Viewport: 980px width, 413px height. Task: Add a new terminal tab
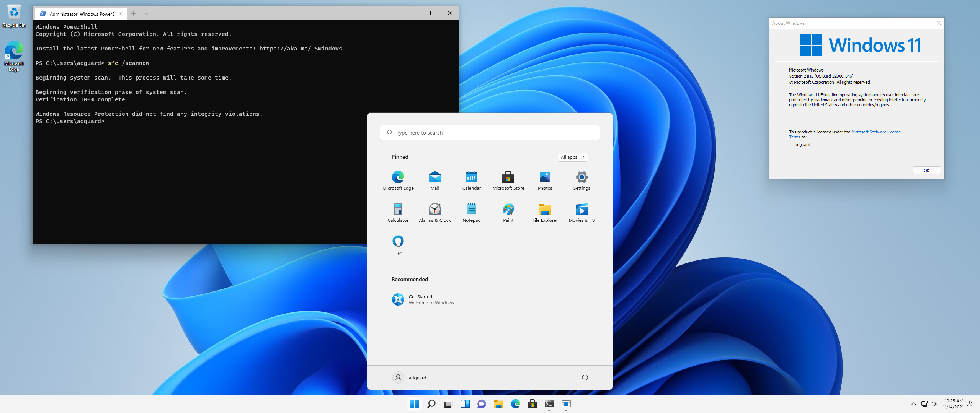pos(134,14)
